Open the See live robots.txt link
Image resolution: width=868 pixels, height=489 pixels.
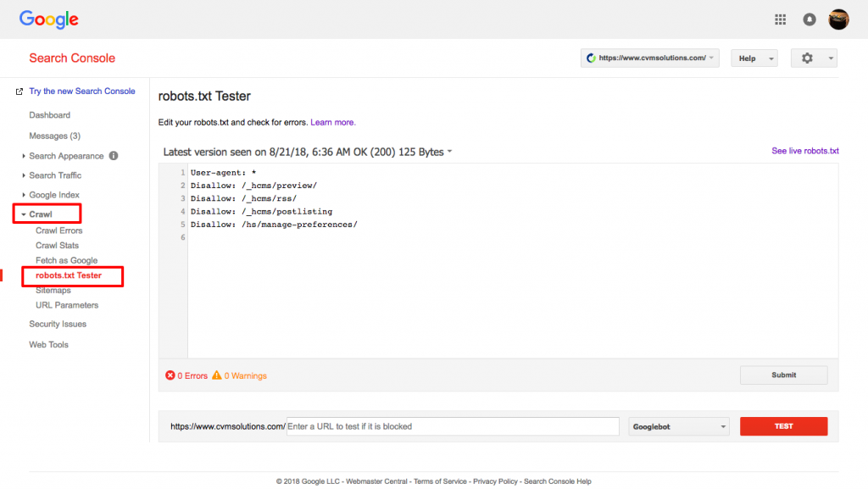tap(804, 151)
